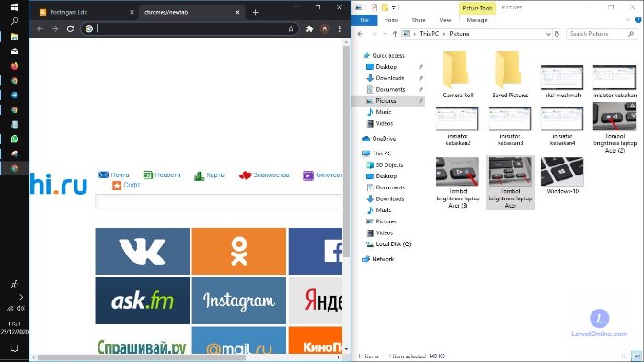Open the Odnoklassniki orange tile
Image resolution: width=644 pixels, height=362 pixels.
click(238, 252)
